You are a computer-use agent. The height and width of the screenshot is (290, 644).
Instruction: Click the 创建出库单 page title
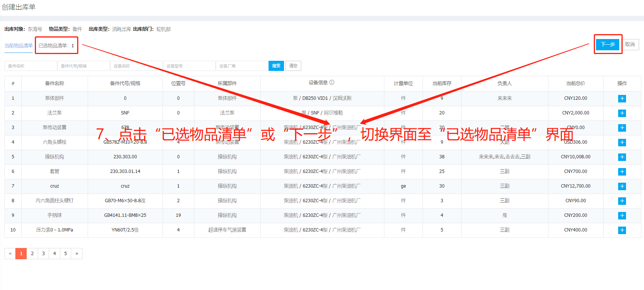click(19, 7)
